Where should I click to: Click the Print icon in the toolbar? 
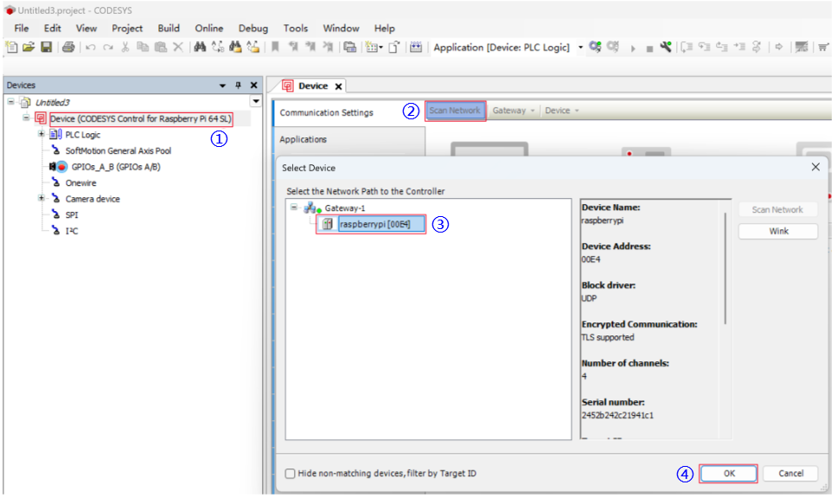pyautogui.click(x=68, y=48)
